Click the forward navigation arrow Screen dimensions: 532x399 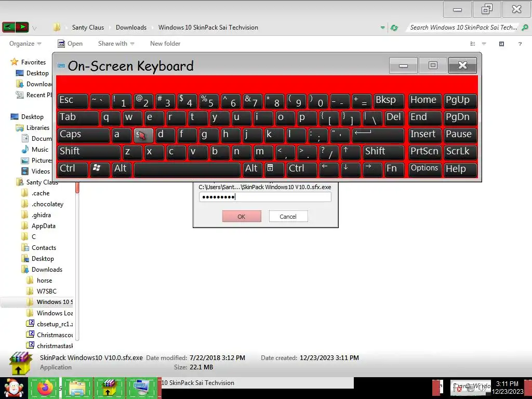click(22, 27)
